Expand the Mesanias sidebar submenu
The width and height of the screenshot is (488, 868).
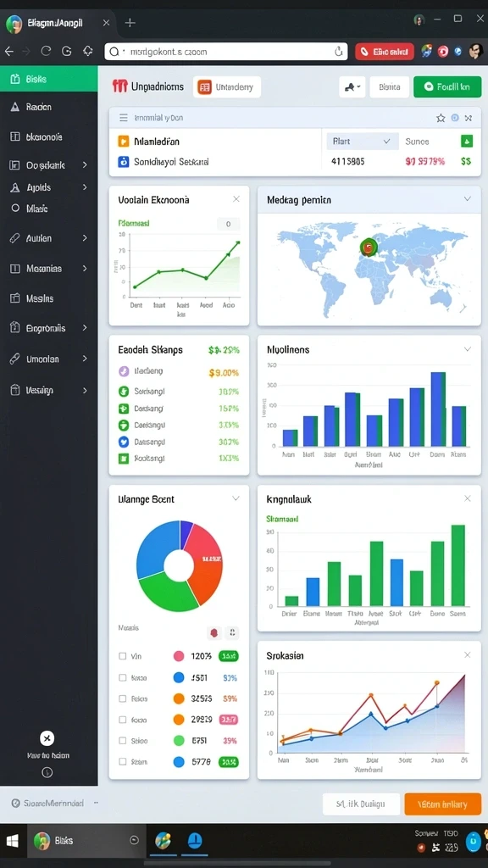85,269
